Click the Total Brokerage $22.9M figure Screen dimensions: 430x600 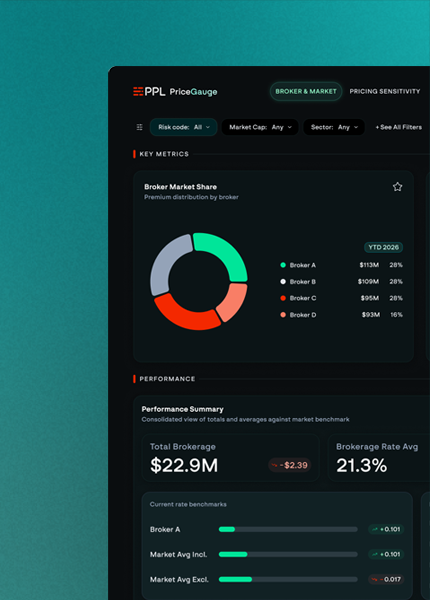[184, 465]
